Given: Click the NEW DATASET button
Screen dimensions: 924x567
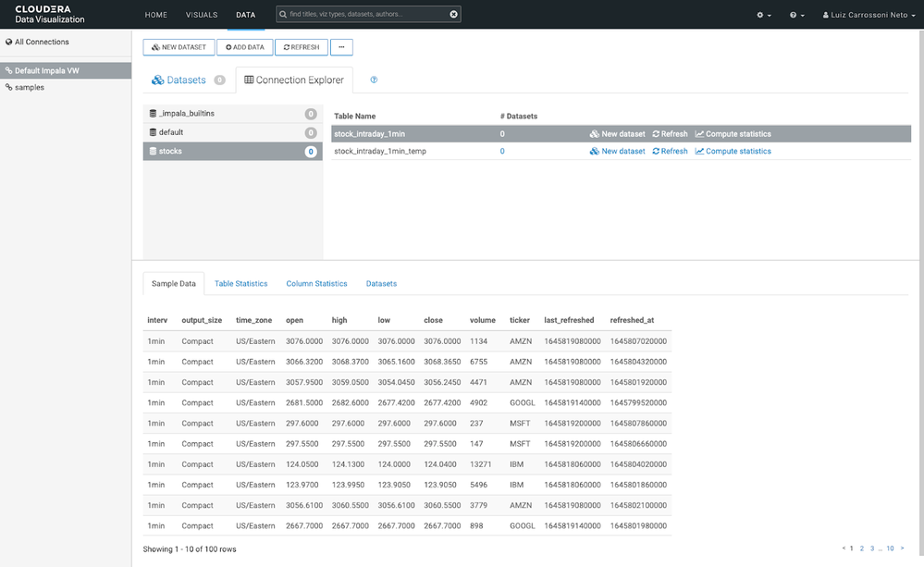Looking at the screenshot, I should click(x=179, y=47).
